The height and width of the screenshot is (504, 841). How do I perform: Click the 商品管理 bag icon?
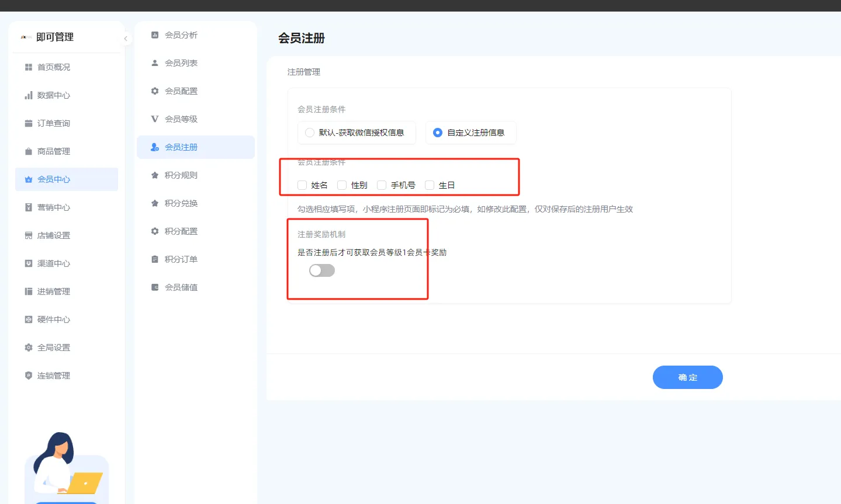tap(28, 151)
